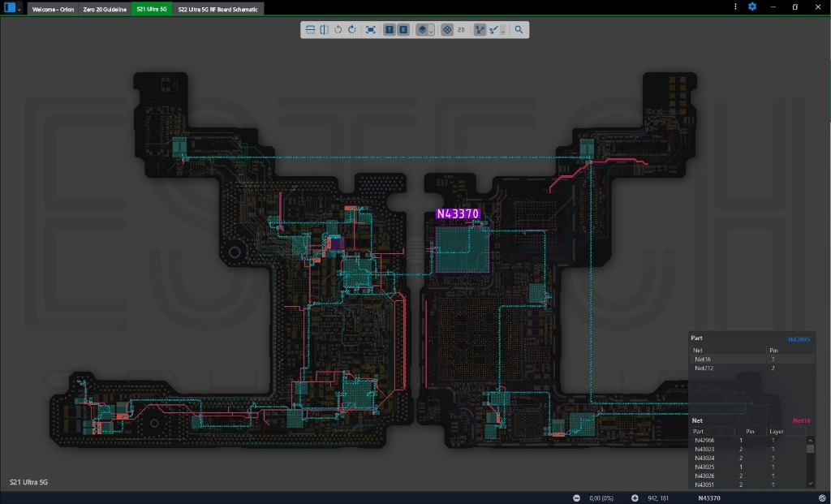831x504 pixels.
Task: Switch to the Welcome - Orion tab
Action: tap(53, 9)
